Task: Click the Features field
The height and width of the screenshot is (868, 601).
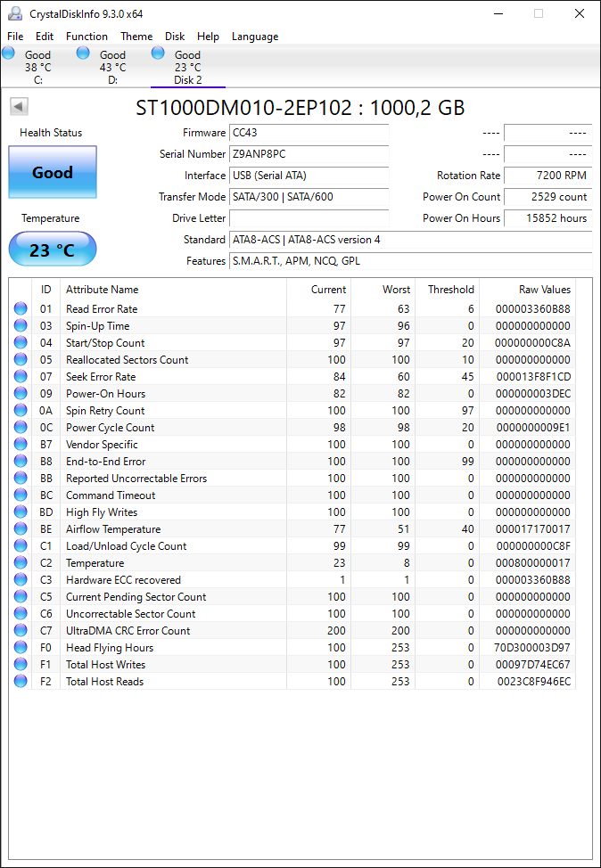Action: click(x=410, y=261)
